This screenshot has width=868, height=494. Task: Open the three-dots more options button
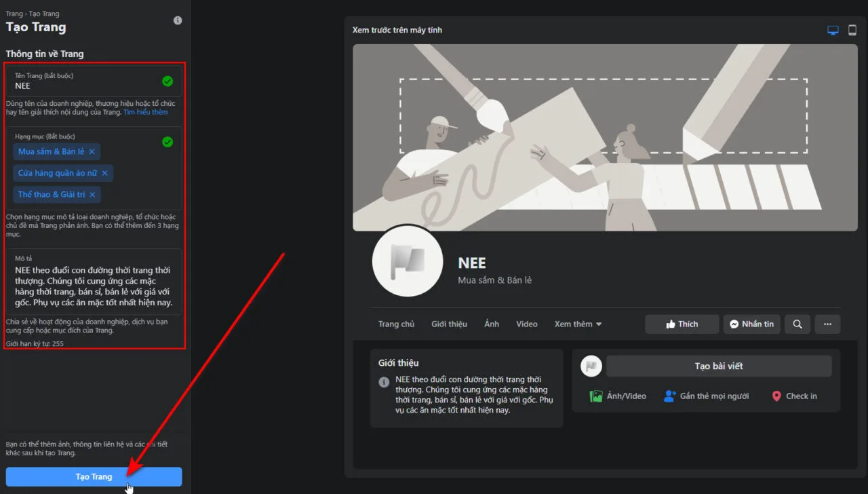[x=827, y=324]
